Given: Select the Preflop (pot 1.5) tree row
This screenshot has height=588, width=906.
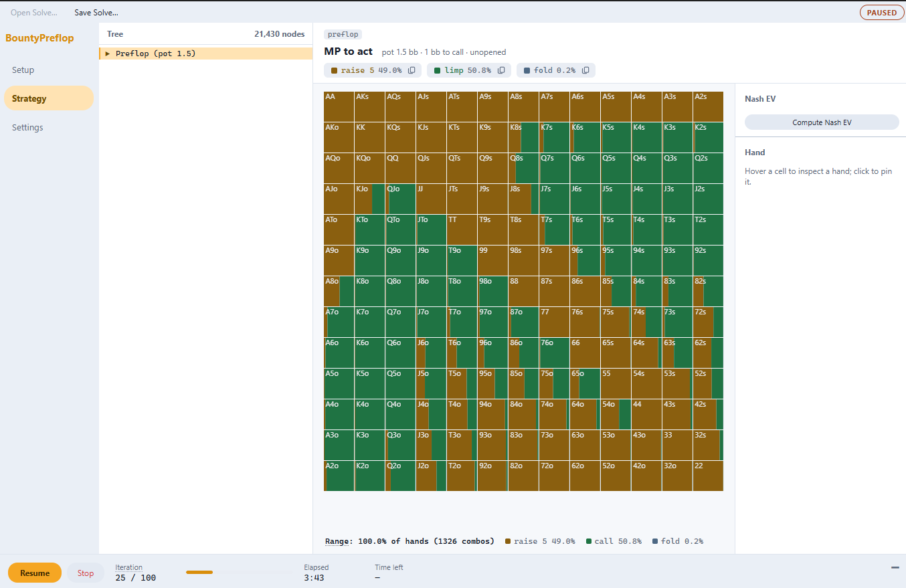Looking at the screenshot, I should click(x=205, y=54).
